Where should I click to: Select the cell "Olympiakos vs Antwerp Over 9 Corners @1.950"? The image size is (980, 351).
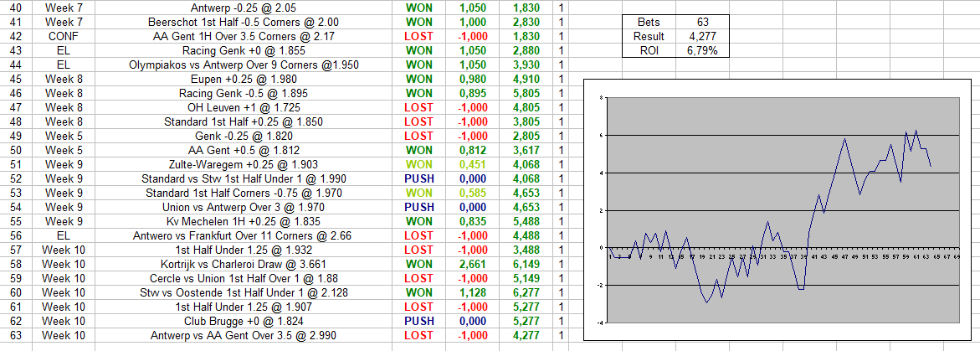[x=244, y=65]
